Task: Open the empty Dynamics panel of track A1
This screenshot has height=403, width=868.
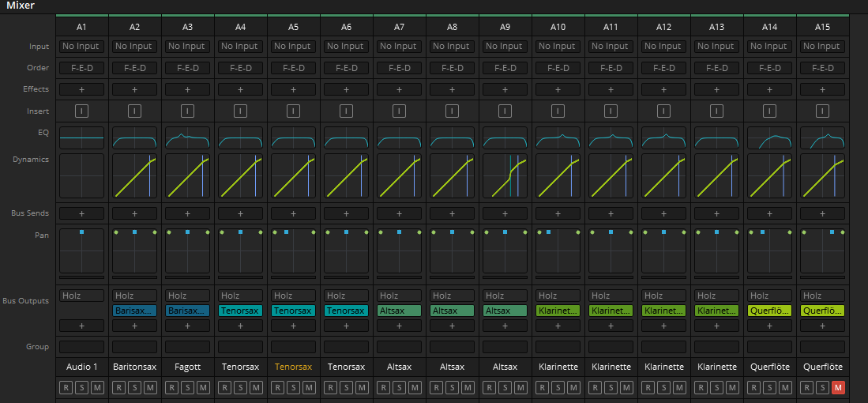Action: [81, 176]
